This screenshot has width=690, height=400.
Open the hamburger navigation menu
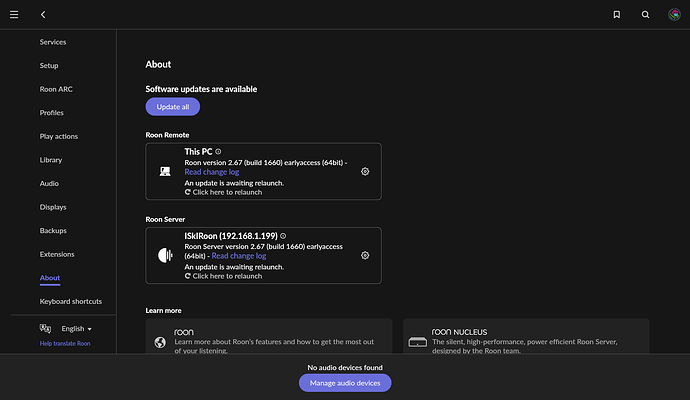[x=14, y=15]
